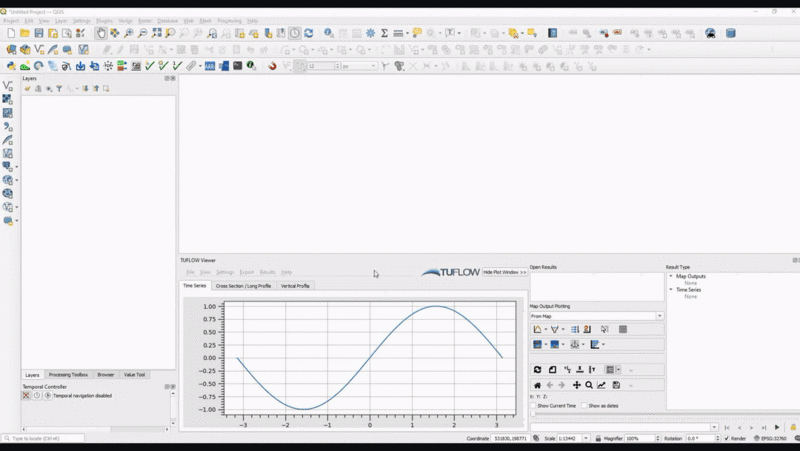
Task: Click the Save Project icon
Action: [38, 33]
